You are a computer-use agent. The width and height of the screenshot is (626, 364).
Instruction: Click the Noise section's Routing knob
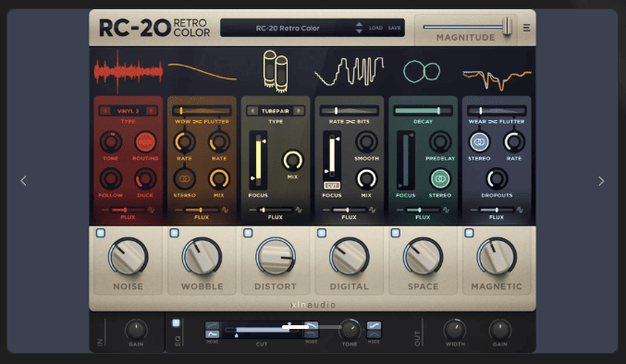(145, 142)
